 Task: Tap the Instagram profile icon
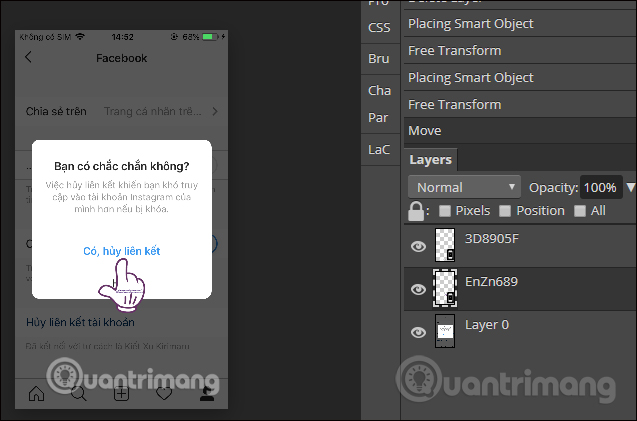click(x=207, y=393)
